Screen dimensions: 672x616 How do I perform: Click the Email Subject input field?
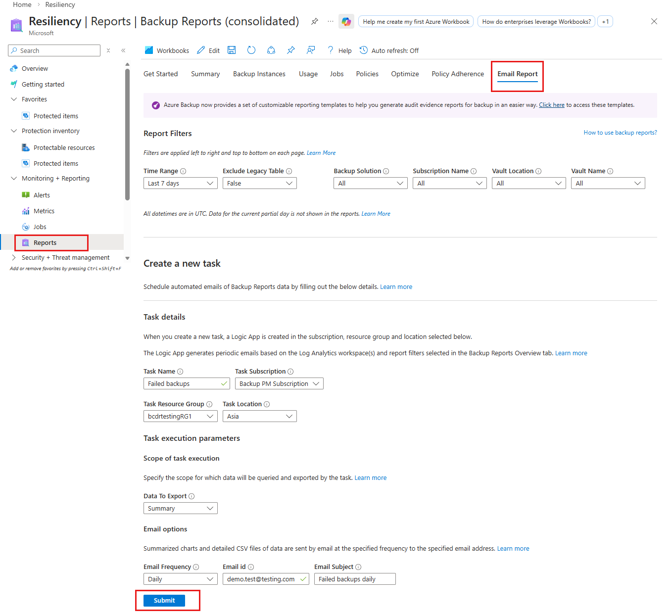tap(355, 579)
